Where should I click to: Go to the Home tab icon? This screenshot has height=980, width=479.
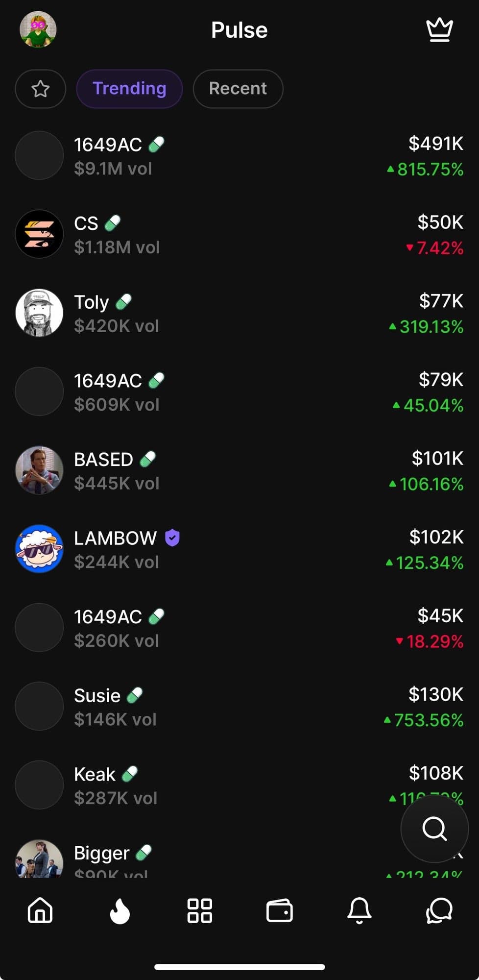click(40, 910)
